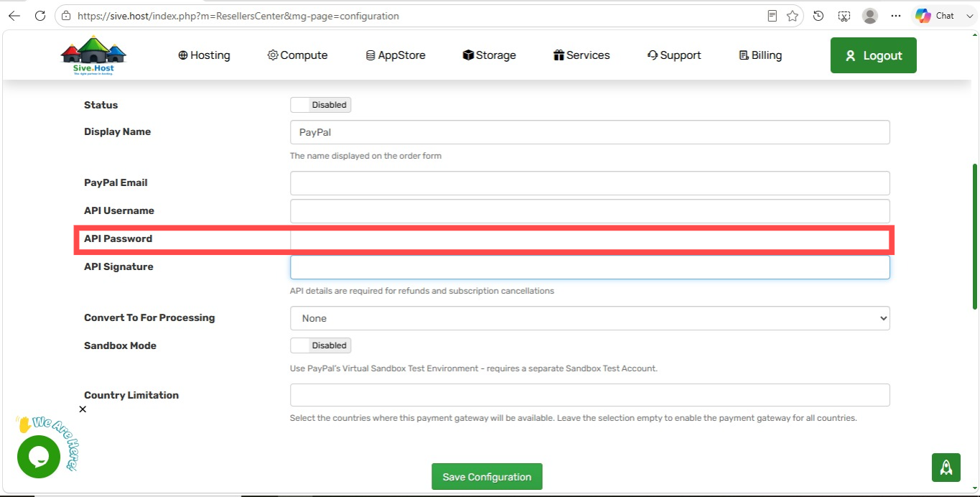Open the AppStore menu
Image resolution: width=980 pixels, height=497 pixels.
[396, 55]
